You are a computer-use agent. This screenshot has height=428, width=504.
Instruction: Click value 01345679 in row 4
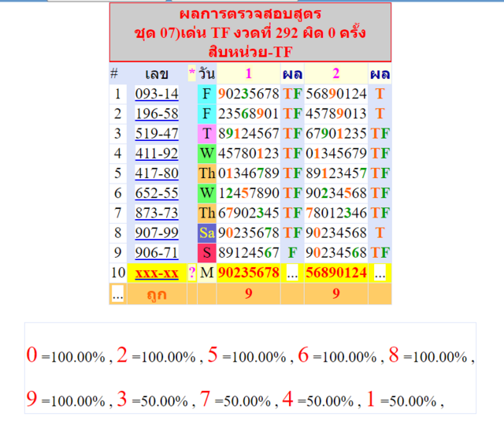(x=336, y=154)
